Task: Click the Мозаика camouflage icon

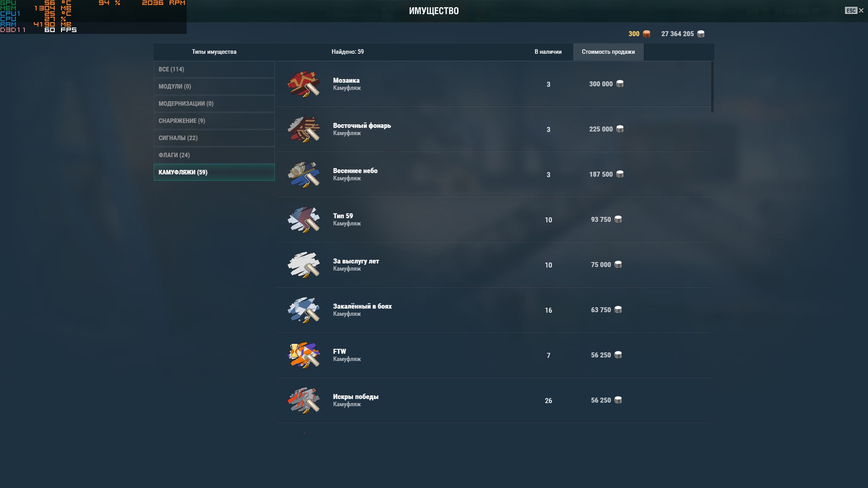Action: [304, 84]
